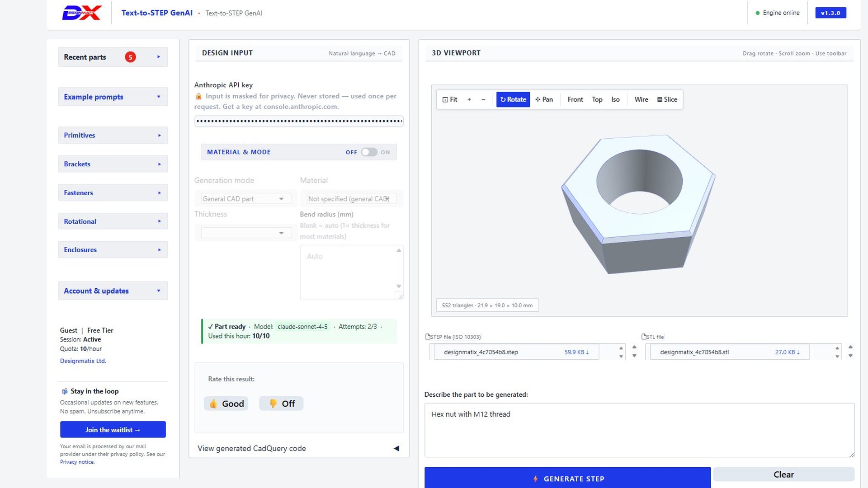The width and height of the screenshot is (868, 488).
Task: Expand the Fasteners category
Action: pos(113,192)
